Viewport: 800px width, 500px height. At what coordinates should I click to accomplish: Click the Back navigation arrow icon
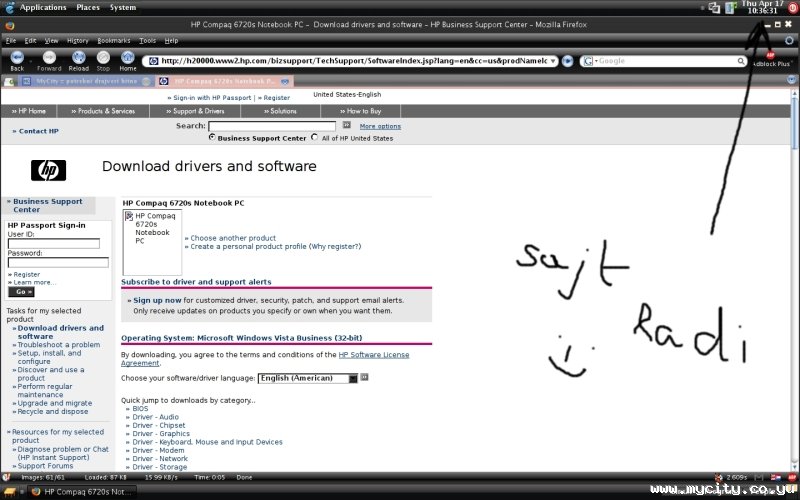tap(17, 58)
